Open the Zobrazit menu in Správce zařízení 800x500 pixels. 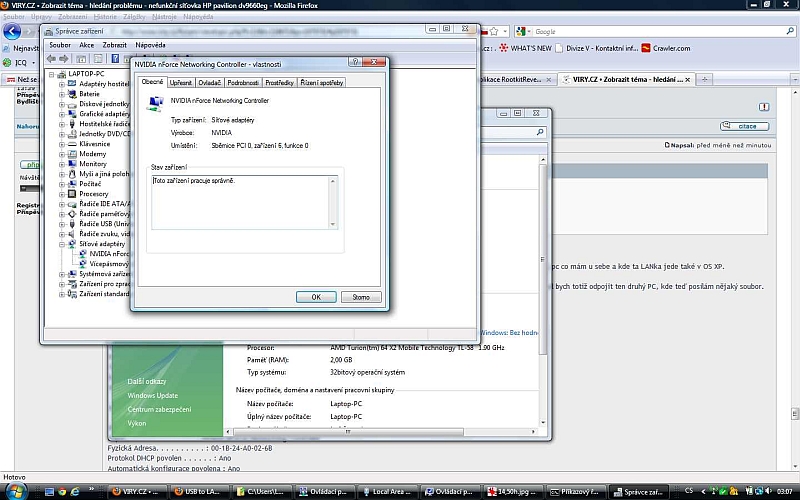[x=114, y=45]
